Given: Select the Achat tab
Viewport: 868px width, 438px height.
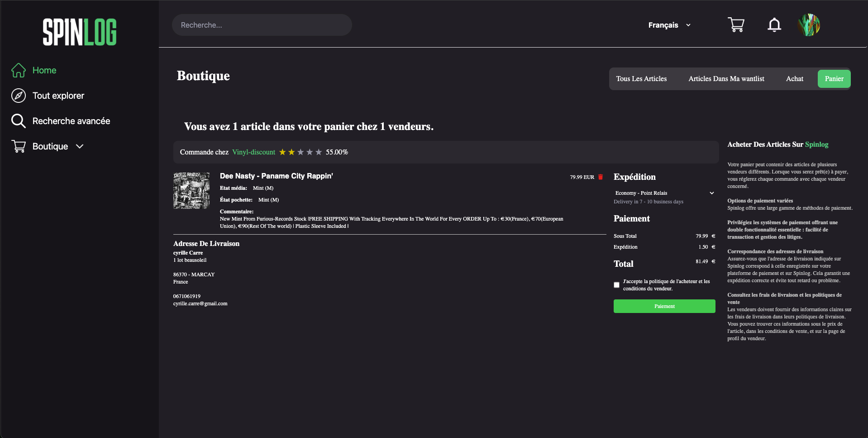Looking at the screenshot, I should (794, 79).
